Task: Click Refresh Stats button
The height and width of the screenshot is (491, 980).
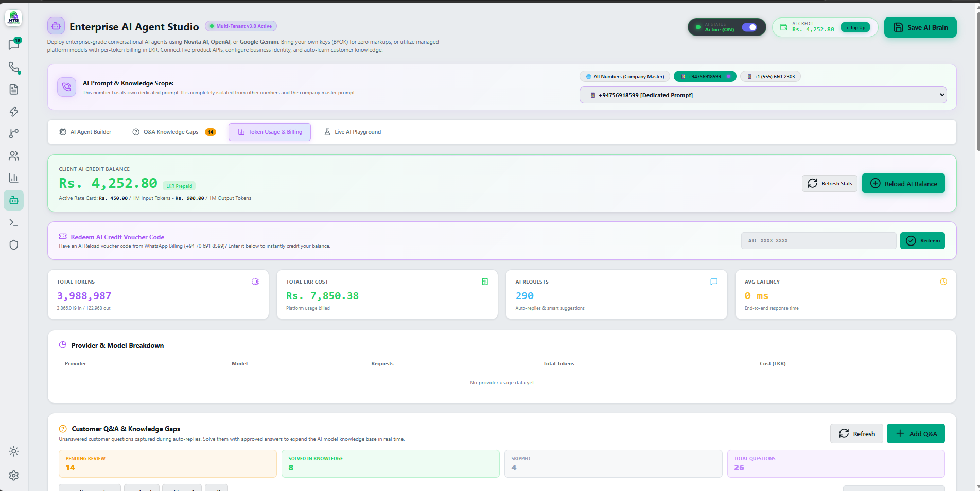Action: tap(830, 184)
